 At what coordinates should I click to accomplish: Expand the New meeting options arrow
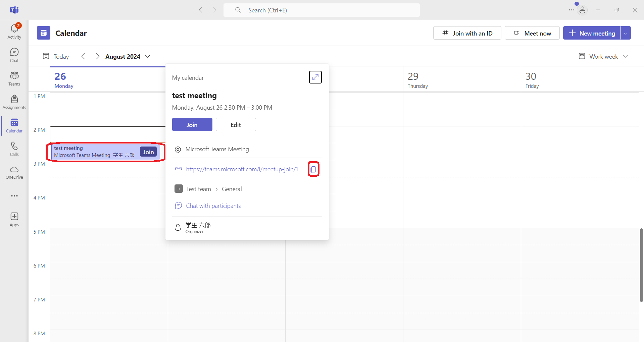626,33
